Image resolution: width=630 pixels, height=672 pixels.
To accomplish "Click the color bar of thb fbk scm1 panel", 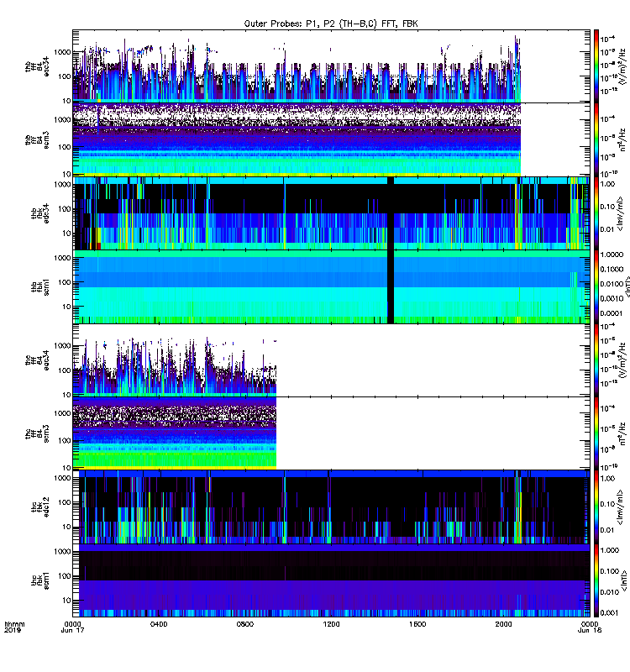I will click(x=596, y=286).
